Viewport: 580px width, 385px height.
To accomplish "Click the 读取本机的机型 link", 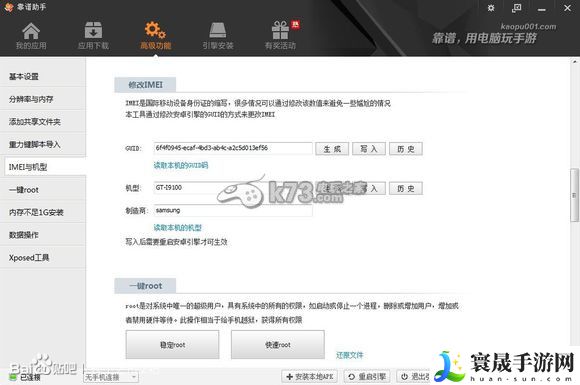I will [x=178, y=227].
